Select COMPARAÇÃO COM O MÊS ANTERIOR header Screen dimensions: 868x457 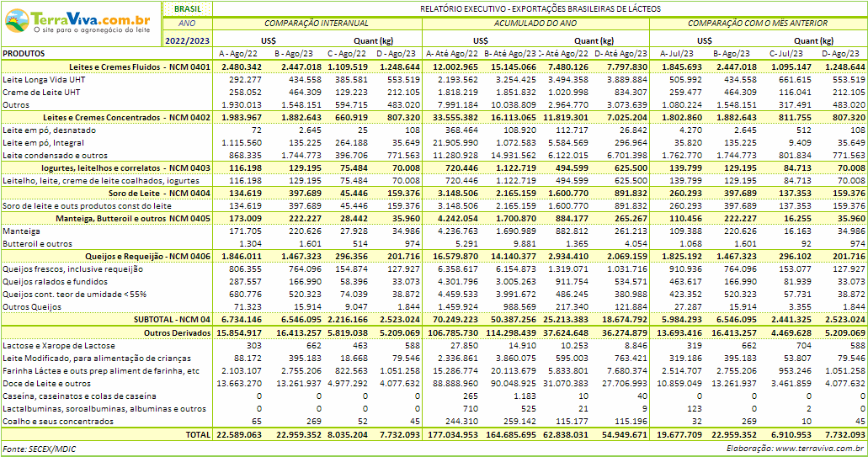pyautogui.click(x=757, y=24)
